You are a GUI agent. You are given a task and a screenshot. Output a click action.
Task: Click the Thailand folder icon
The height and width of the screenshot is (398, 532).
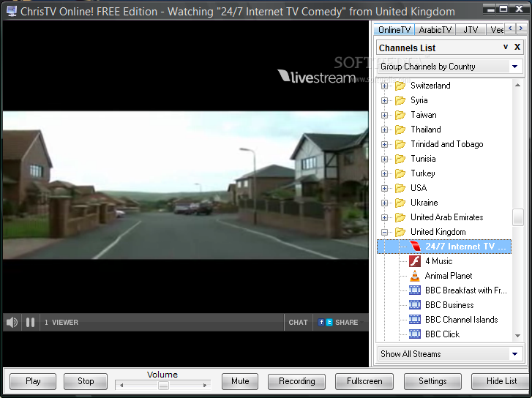coord(400,129)
